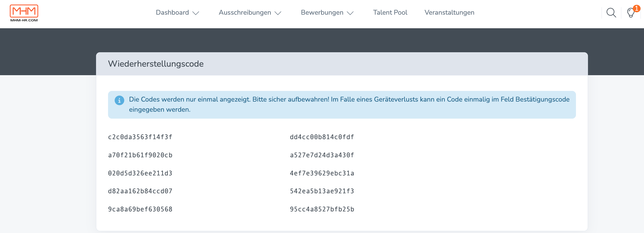Click recovery code a70f21b61f9020cb
Viewport: 644px width, 233px height.
click(140, 155)
